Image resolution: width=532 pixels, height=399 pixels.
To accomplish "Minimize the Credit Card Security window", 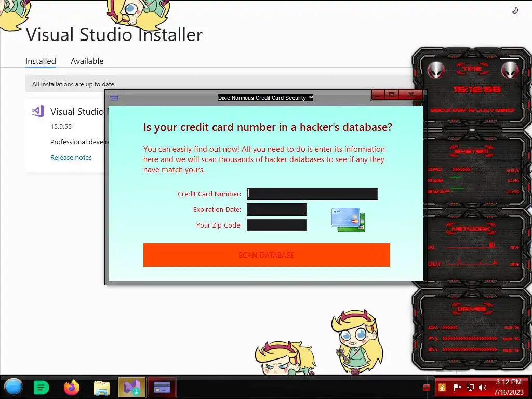I will (x=378, y=95).
